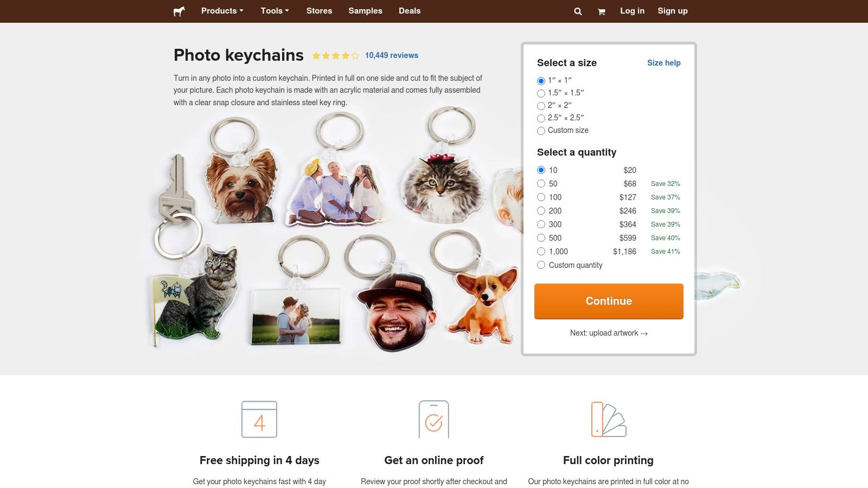Go to the Samples menu item

[x=365, y=11]
